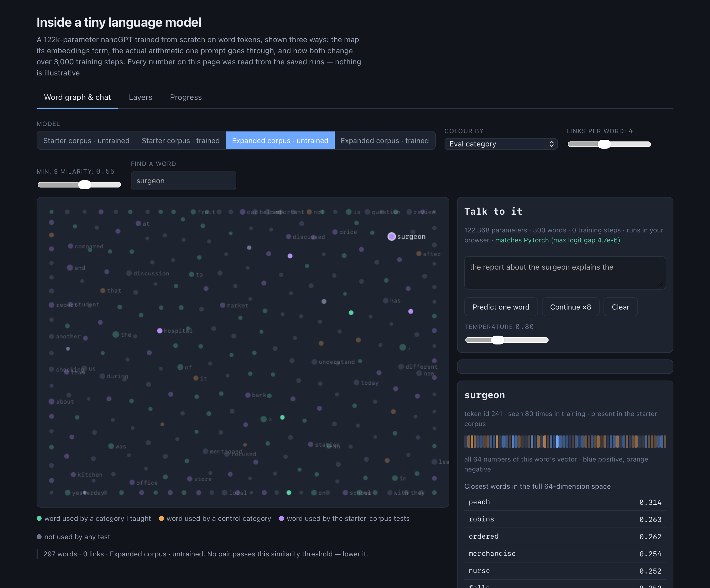710x588 pixels.
Task: Adjust the Links per word slider
Action: (x=609, y=145)
